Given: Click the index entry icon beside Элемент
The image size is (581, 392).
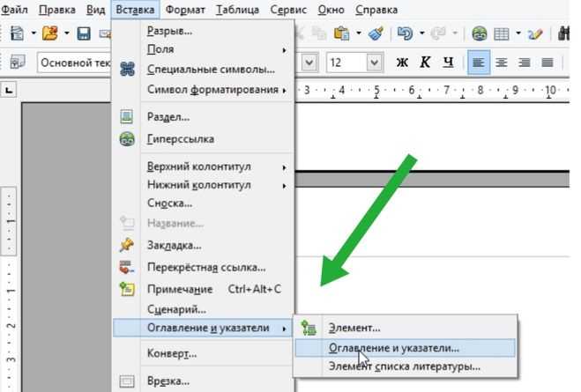Looking at the screenshot, I should [x=309, y=328].
